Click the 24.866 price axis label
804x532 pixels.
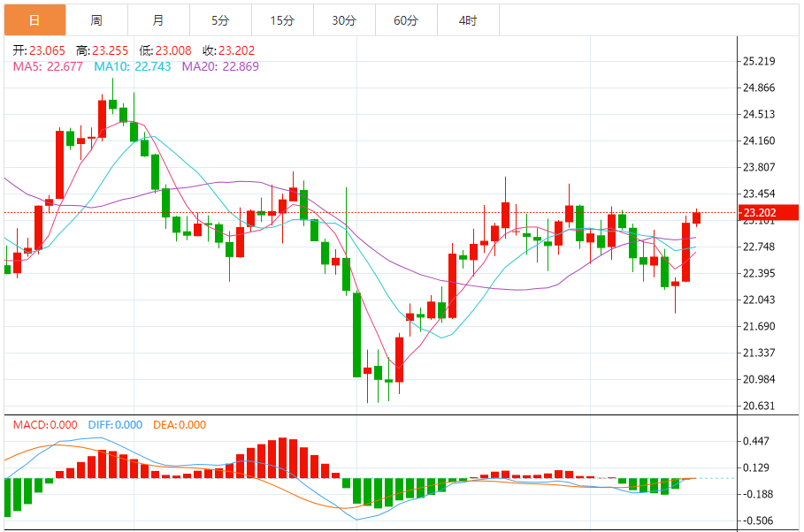click(759, 87)
